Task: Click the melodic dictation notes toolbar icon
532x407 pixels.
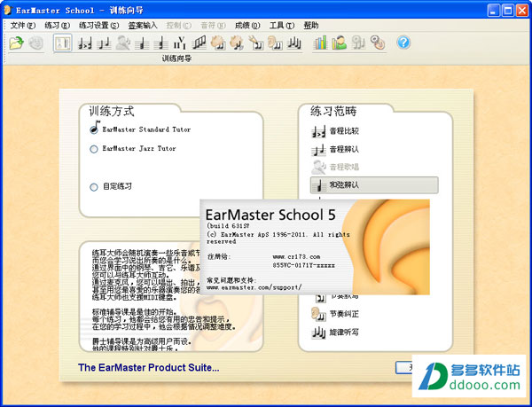Action: pyautogui.click(x=293, y=43)
